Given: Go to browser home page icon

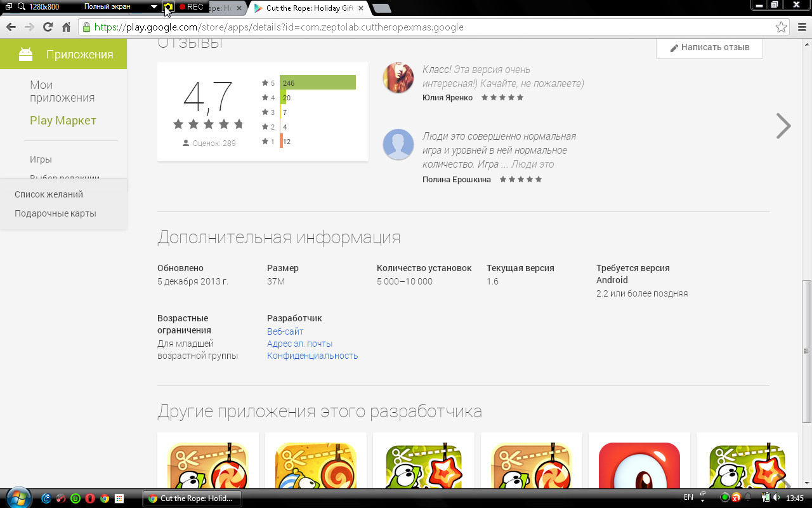Looking at the screenshot, I should click(x=66, y=27).
